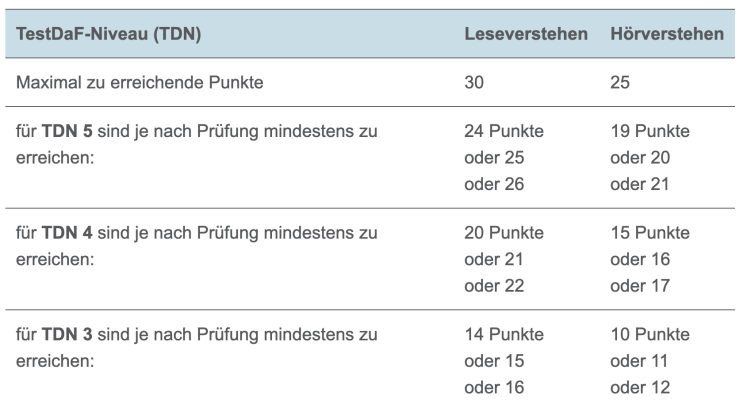Click 'oder 22' in the TDN 4 row

(494, 285)
